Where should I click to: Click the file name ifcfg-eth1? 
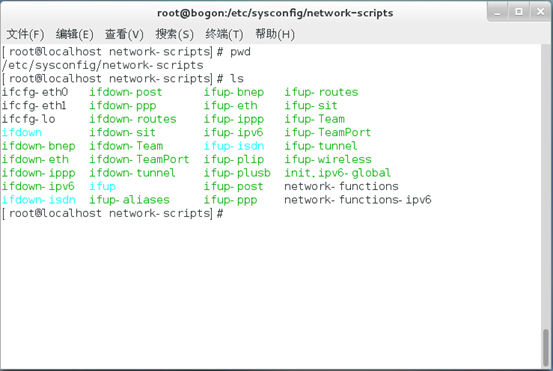pyautogui.click(x=34, y=105)
